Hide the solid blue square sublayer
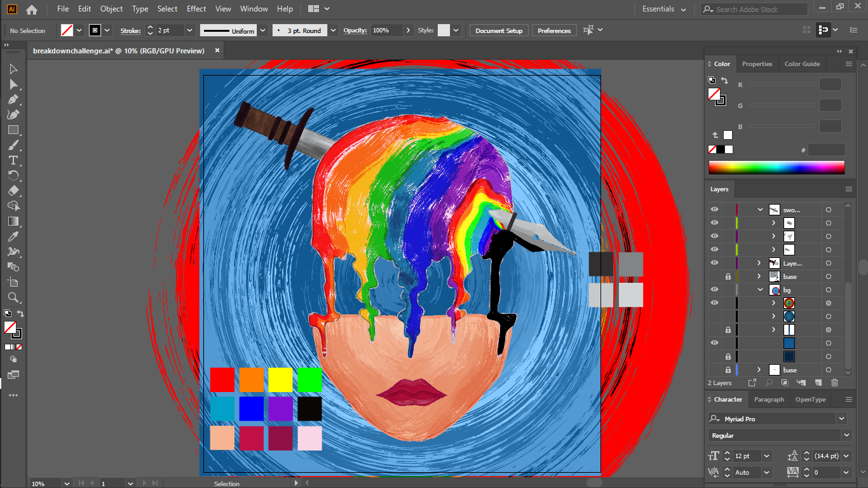Screen dimensions: 868x488 tap(714, 343)
